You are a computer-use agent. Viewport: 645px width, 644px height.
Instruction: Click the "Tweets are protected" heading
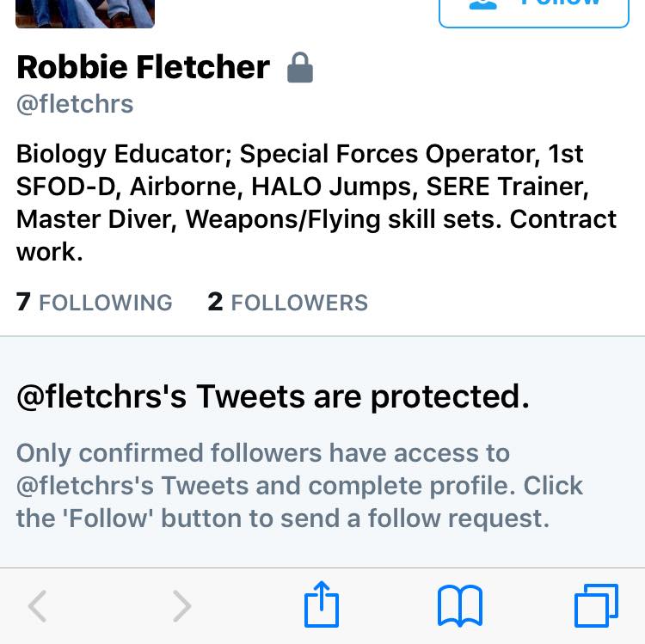272,397
